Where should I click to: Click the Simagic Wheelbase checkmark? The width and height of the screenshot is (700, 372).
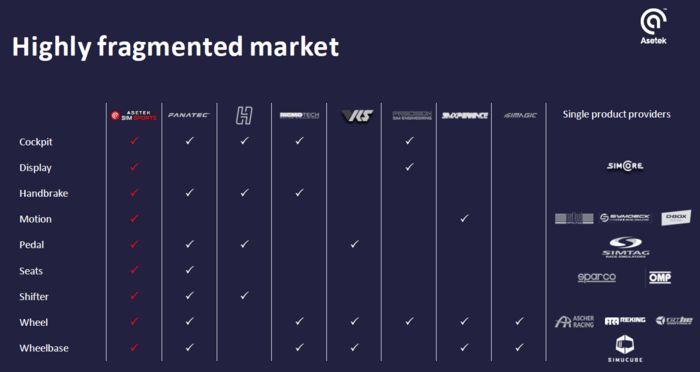coord(519,347)
